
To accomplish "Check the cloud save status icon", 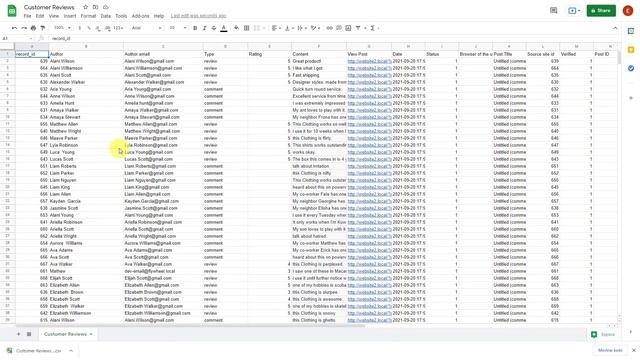I will pos(106,7).
